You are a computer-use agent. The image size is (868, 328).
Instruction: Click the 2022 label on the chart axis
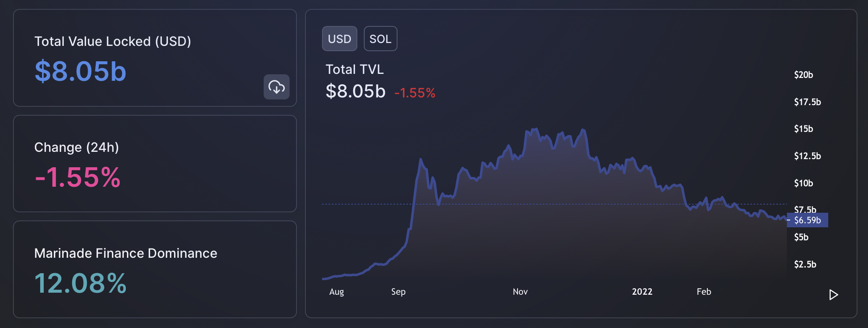(642, 291)
